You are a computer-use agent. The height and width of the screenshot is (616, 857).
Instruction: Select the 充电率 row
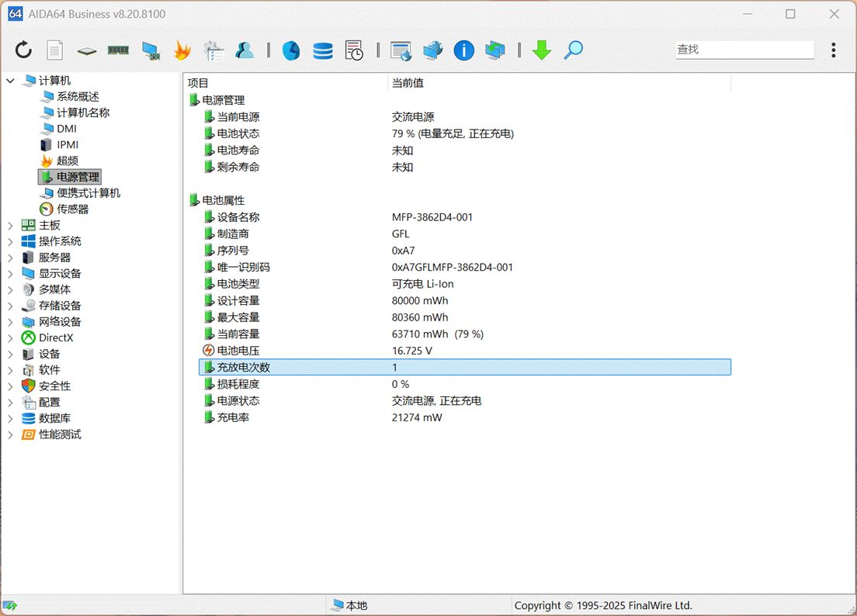click(x=466, y=417)
